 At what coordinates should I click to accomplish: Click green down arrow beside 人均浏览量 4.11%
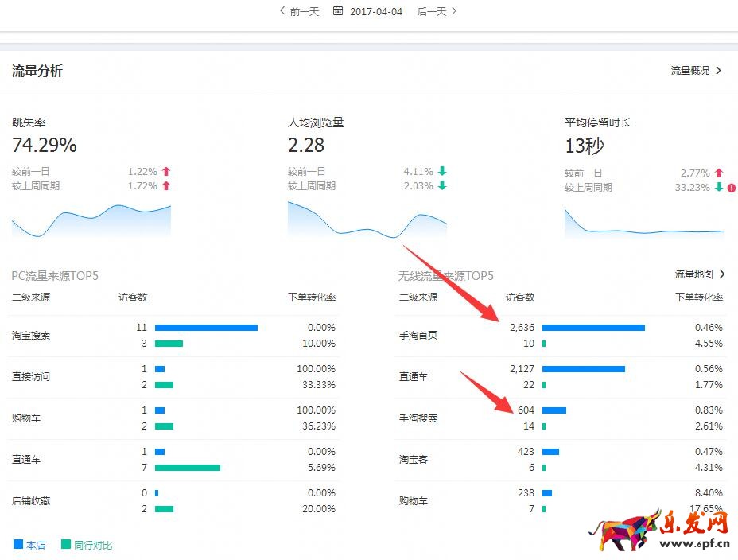tap(442, 171)
